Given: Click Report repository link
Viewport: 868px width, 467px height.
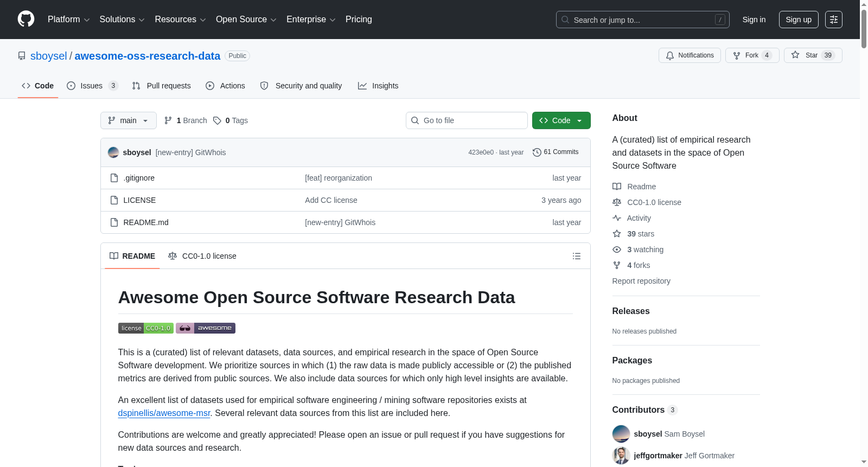Looking at the screenshot, I should point(641,281).
